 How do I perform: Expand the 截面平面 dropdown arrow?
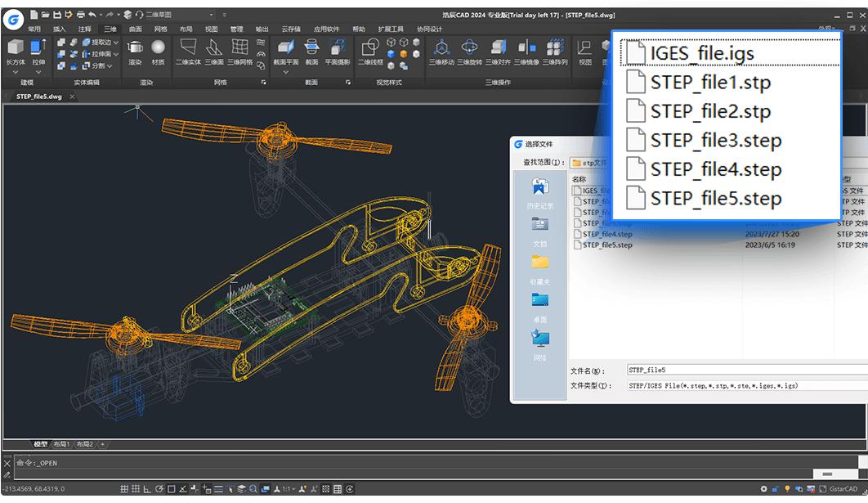[x=285, y=72]
